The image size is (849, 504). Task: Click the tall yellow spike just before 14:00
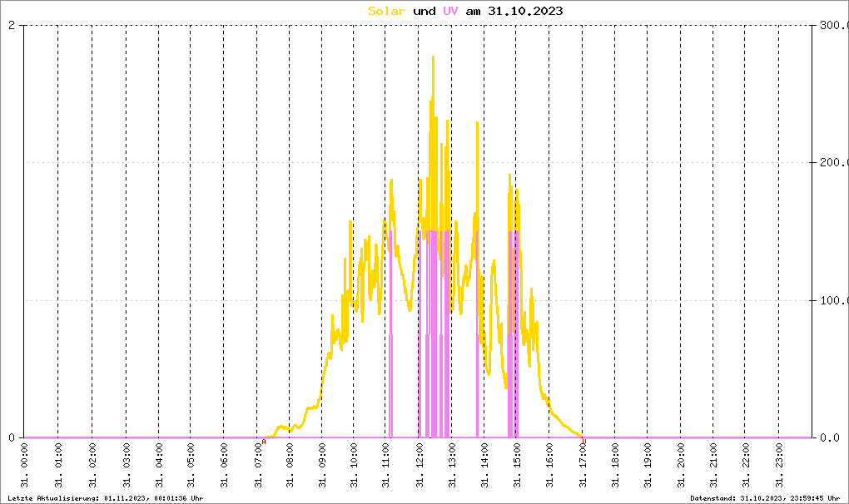pos(477,125)
